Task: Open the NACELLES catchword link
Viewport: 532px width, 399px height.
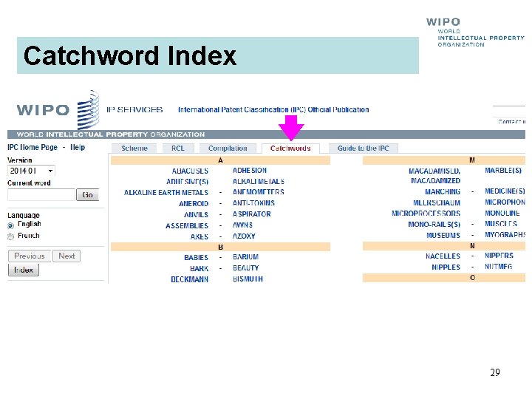Action: point(443,256)
